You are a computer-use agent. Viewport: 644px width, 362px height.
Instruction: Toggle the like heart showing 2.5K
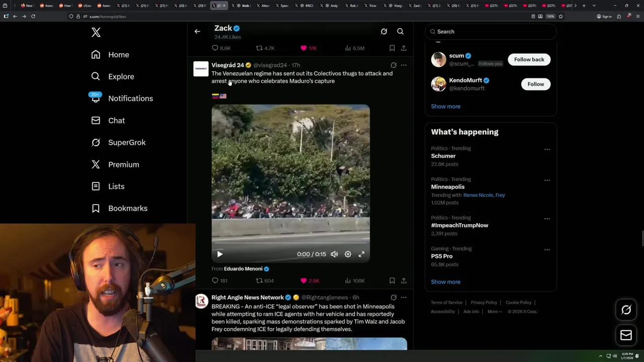pos(303,281)
